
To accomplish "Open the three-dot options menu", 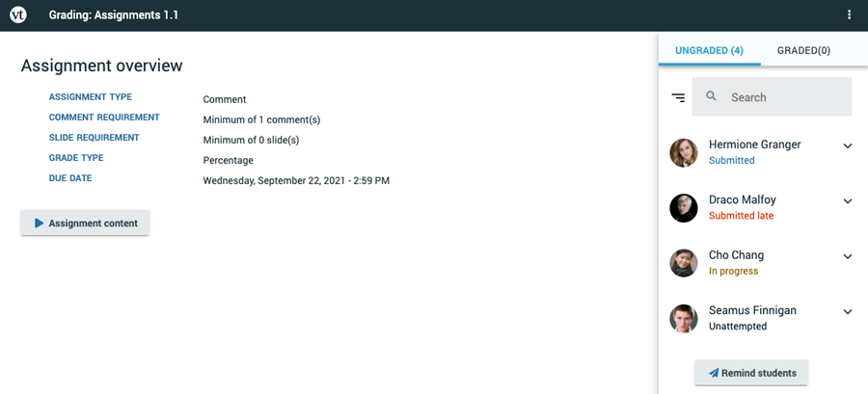I will coord(849,15).
